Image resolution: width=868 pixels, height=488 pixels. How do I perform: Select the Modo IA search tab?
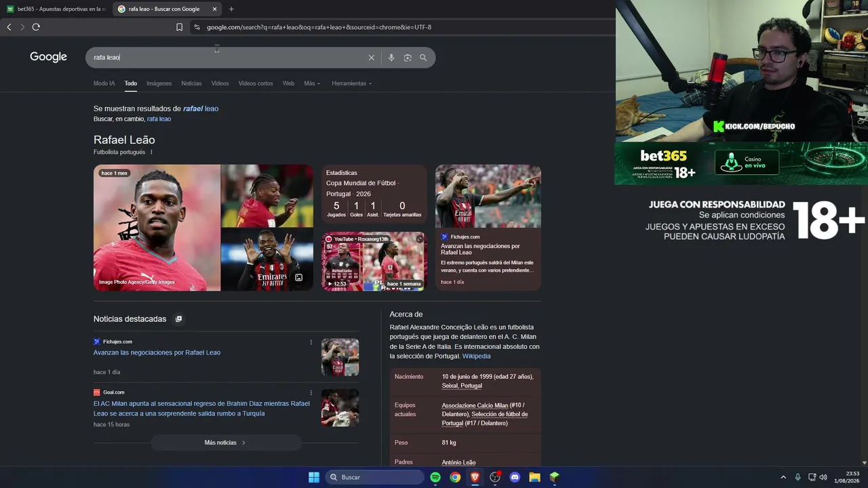pyautogui.click(x=104, y=83)
